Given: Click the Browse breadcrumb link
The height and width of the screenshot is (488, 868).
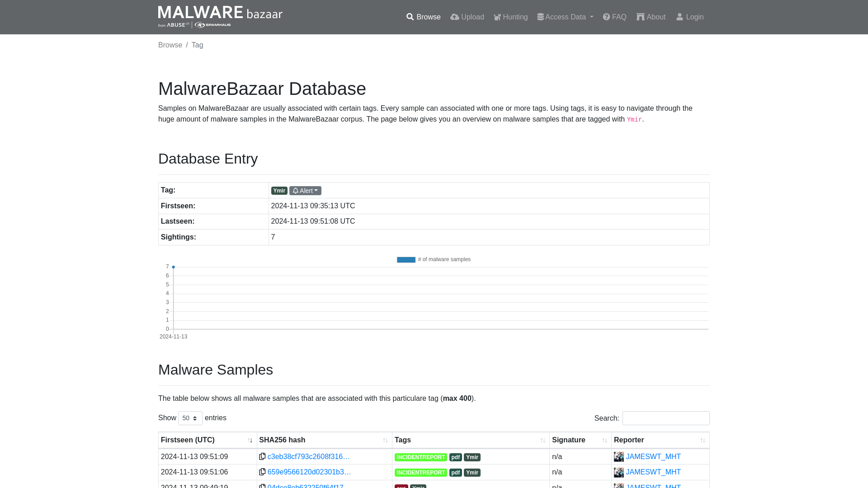Looking at the screenshot, I should coord(170,45).
